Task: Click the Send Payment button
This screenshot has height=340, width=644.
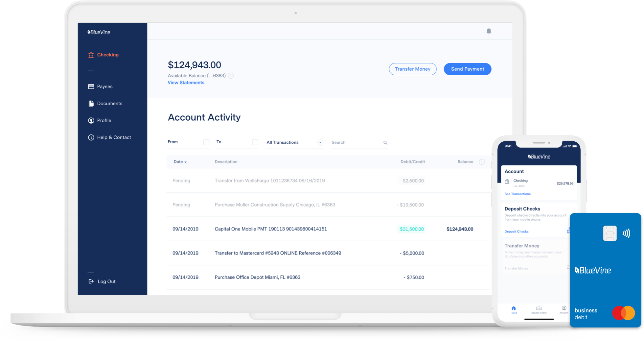Action: 468,69
